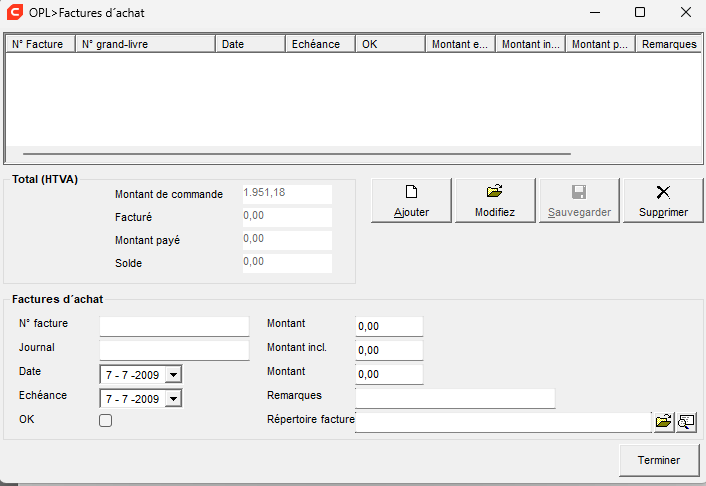Click the Date column header

[250, 44]
